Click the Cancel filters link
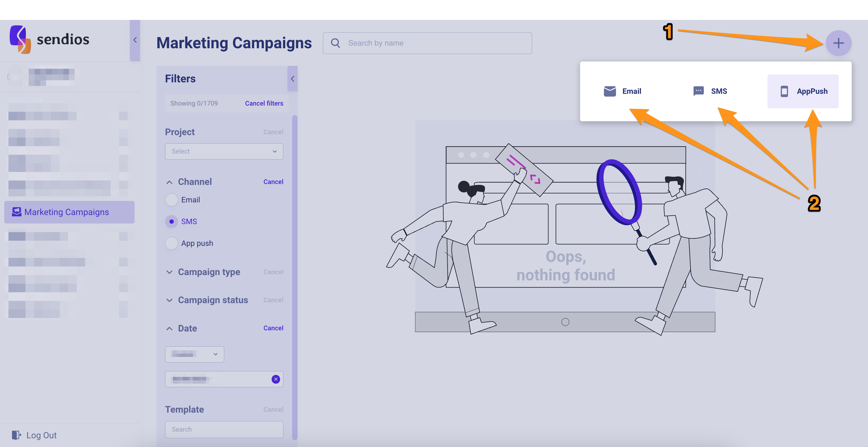868x447 pixels. click(x=264, y=103)
